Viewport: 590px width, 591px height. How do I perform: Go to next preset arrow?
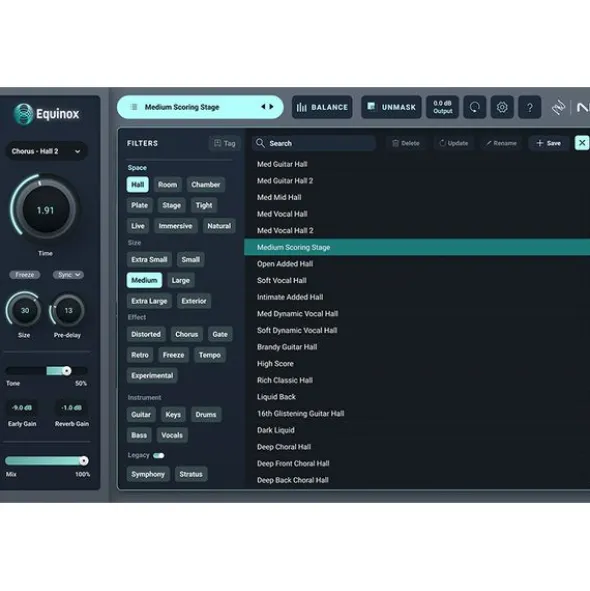[x=271, y=107]
